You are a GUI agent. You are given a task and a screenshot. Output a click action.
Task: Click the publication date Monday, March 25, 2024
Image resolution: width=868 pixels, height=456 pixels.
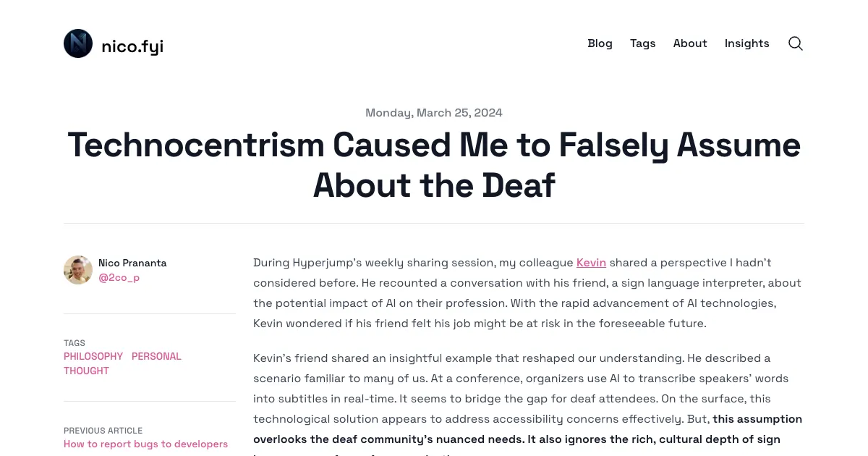point(433,112)
